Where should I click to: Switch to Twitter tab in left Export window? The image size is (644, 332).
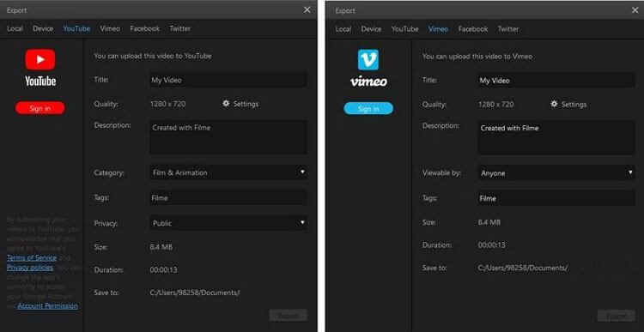pos(180,28)
